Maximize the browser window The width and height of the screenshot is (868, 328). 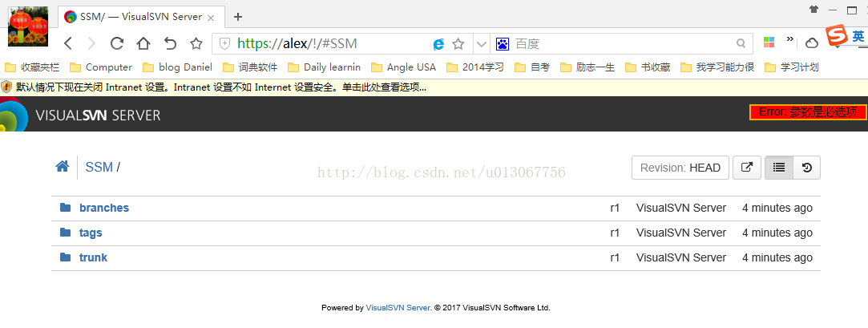[852, 10]
